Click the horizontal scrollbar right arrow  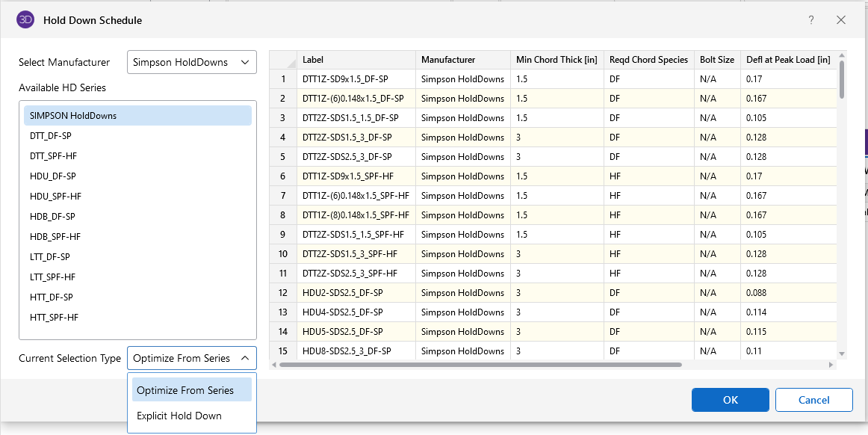[831, 365]
